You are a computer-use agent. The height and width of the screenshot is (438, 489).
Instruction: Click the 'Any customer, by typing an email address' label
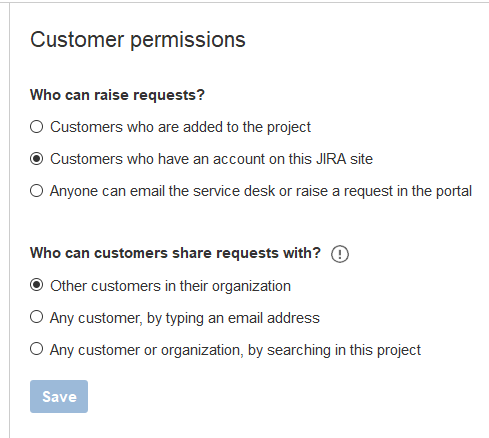tap(185, 318)
